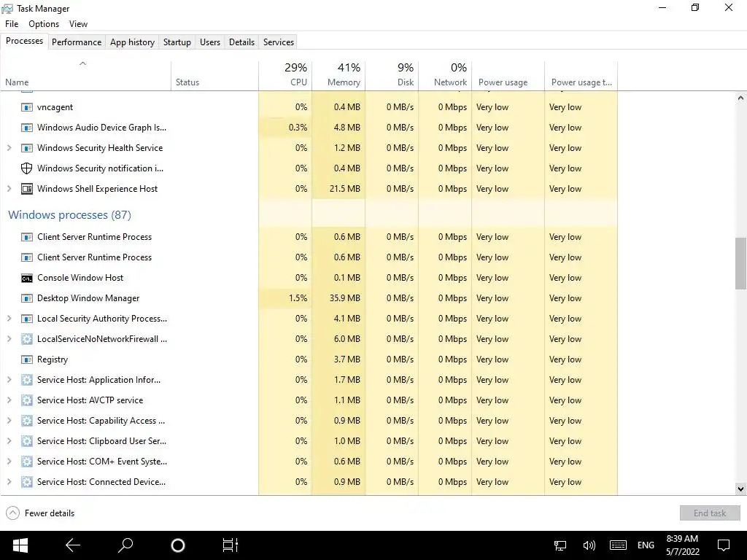The height and width of the screenshot is (560, 747).
Task: Expand LocalServiceNoNetworkFirewall row
Action: [9, 339]
